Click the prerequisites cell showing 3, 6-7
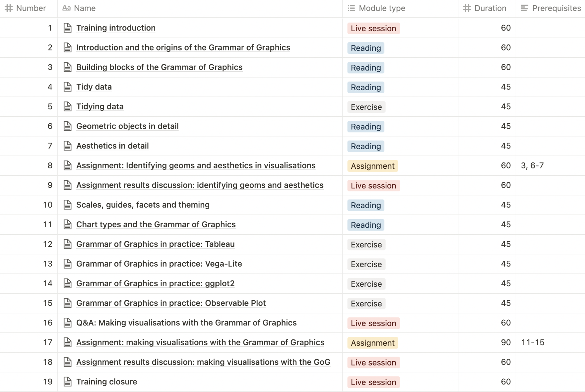Screen dimensions: 585x392 (532, 166)
